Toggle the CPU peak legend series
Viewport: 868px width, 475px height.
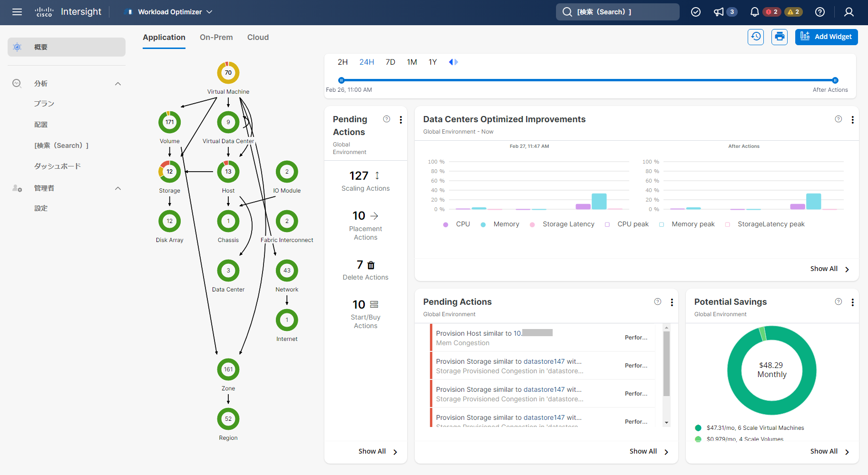(x=627, y=224)
